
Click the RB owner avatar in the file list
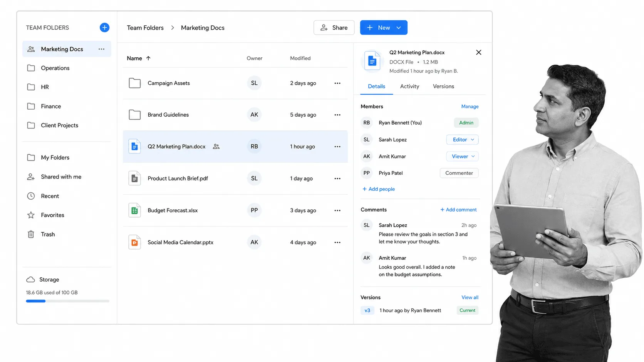click(254, 146)
